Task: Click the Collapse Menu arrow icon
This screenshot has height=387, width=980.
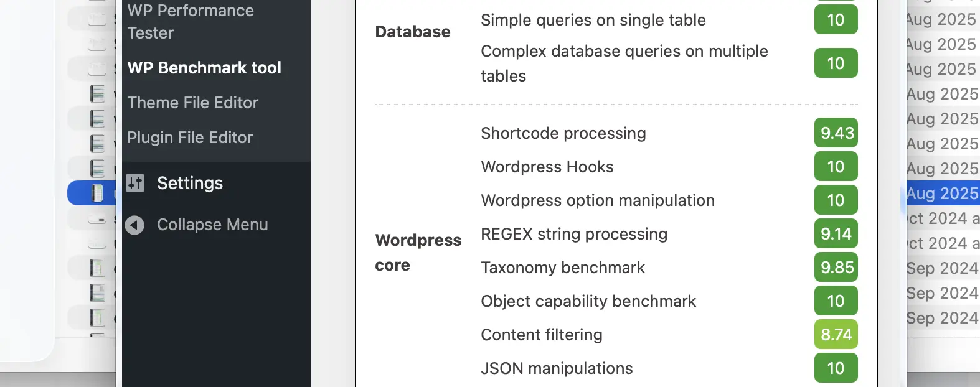Action: (134, 225)
